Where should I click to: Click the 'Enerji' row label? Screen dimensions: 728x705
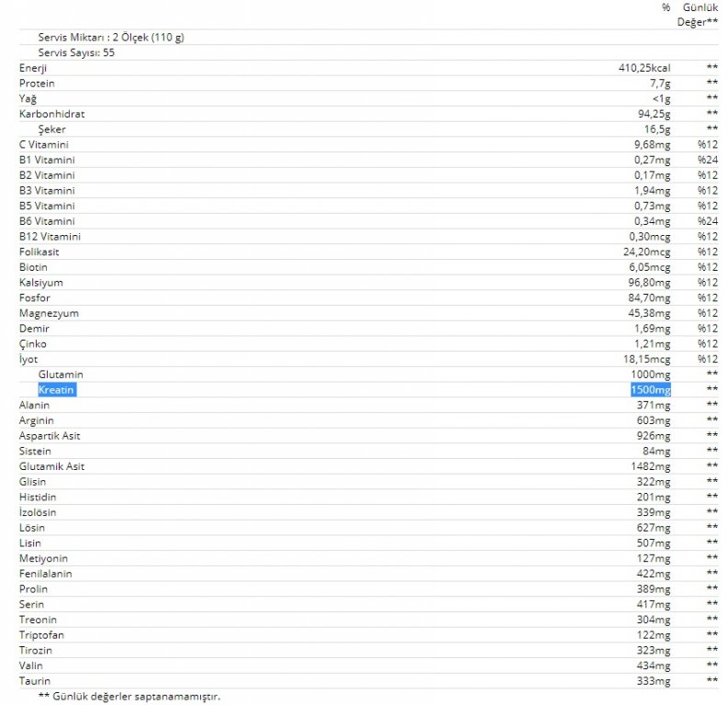coord(32,68)
